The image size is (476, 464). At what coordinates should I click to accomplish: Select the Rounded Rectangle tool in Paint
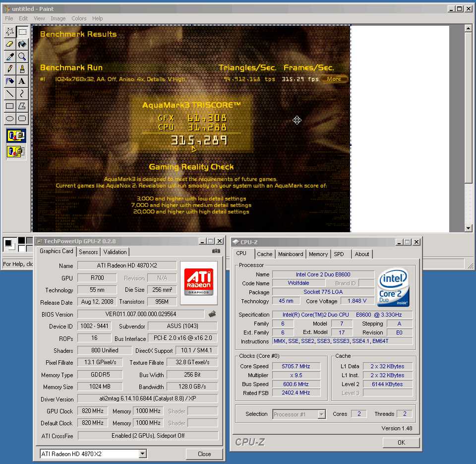[22, 119]
